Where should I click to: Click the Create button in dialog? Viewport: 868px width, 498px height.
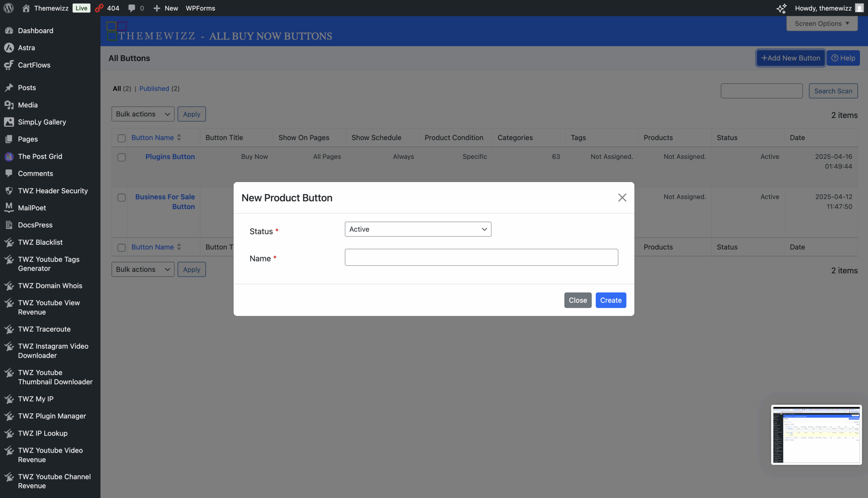click(x=610, y=300)
